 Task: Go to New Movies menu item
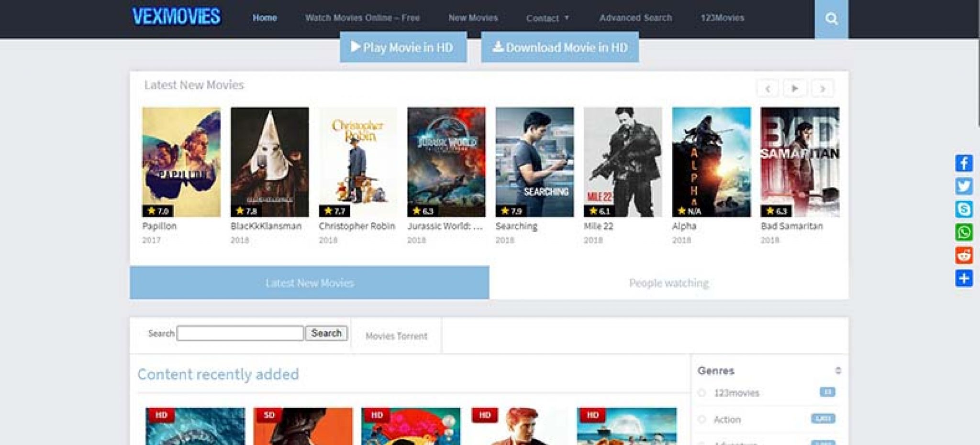[x=473, y=18]
